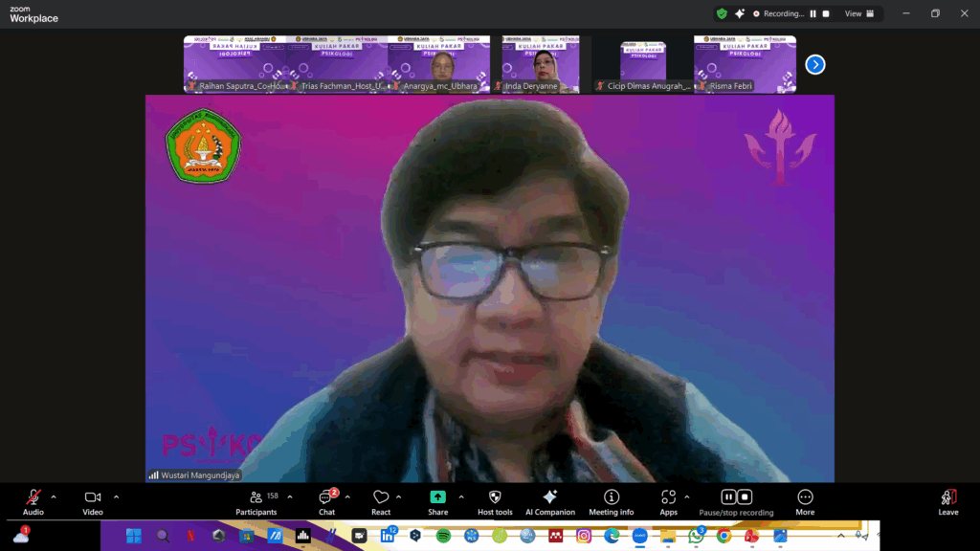Open the Chat panel
Screen dimensions: 980x551
326,501
